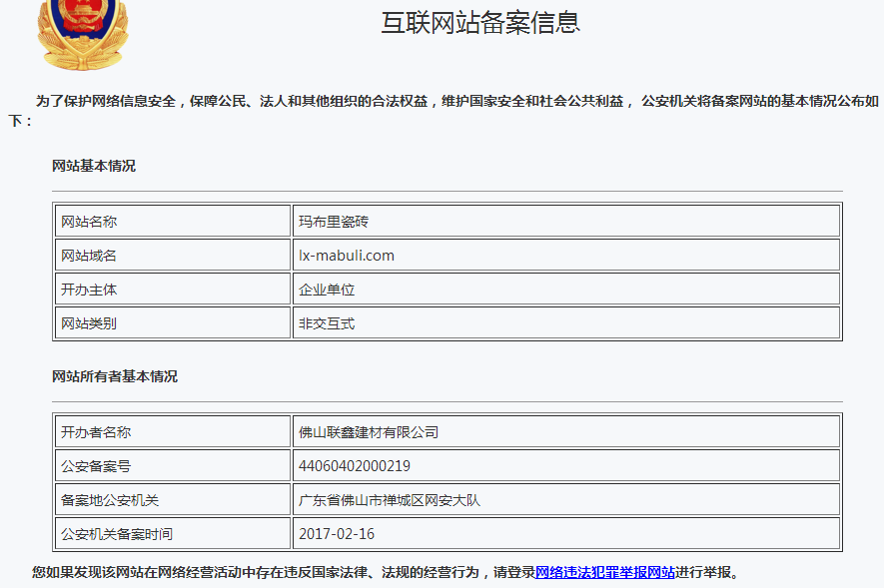This screenshot has width=884, height=588.
Task: Click the intro paragraph starting 为了保护网络信息安全
Action: (443, 111)
